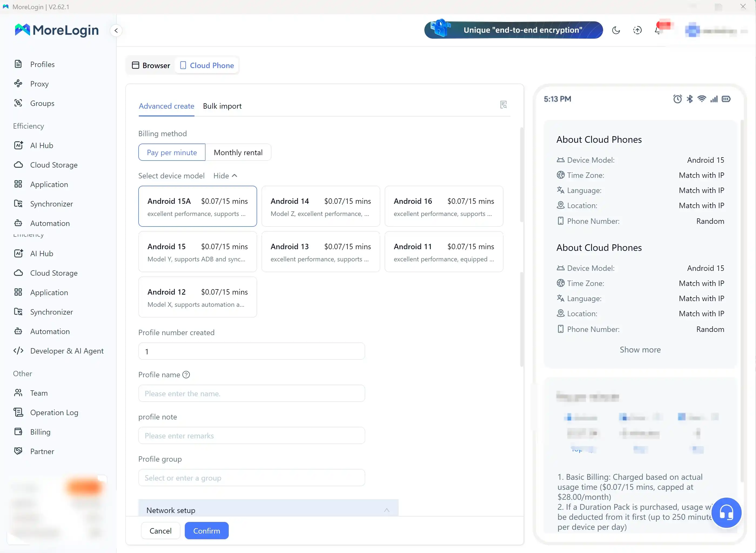Click the Basic Billing description text

[x=630, y=487]
